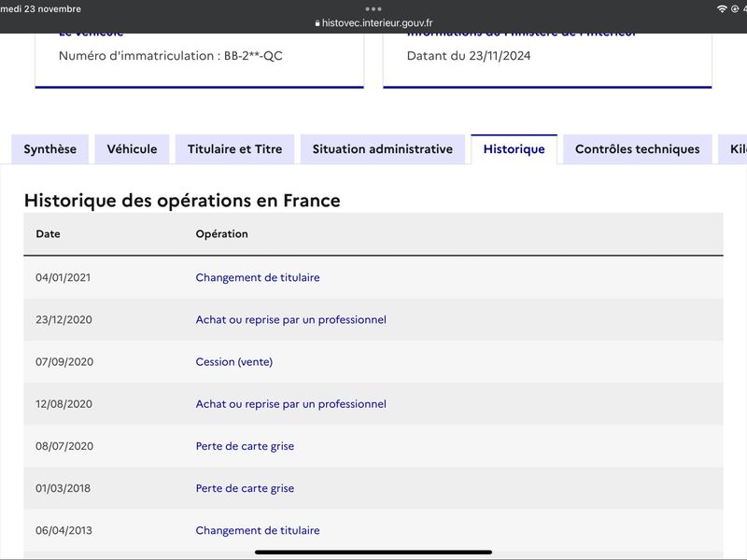Select the Historique tab

514,149
